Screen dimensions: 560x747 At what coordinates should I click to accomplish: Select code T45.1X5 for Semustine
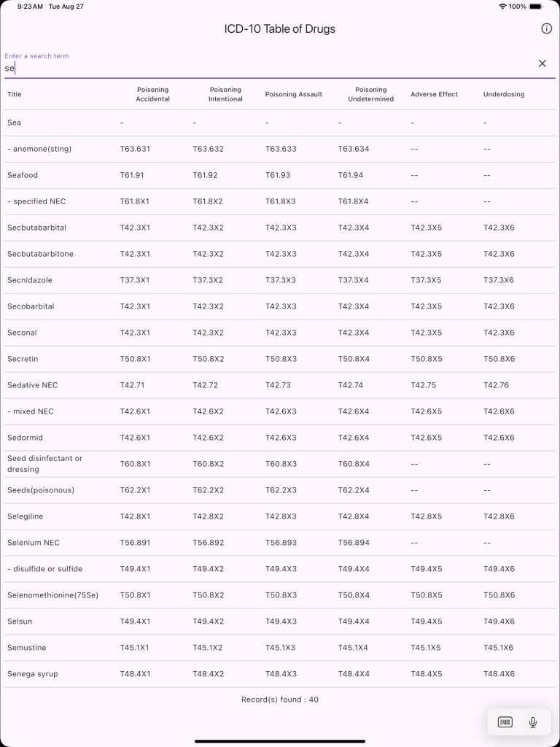(x=426, y=648)
